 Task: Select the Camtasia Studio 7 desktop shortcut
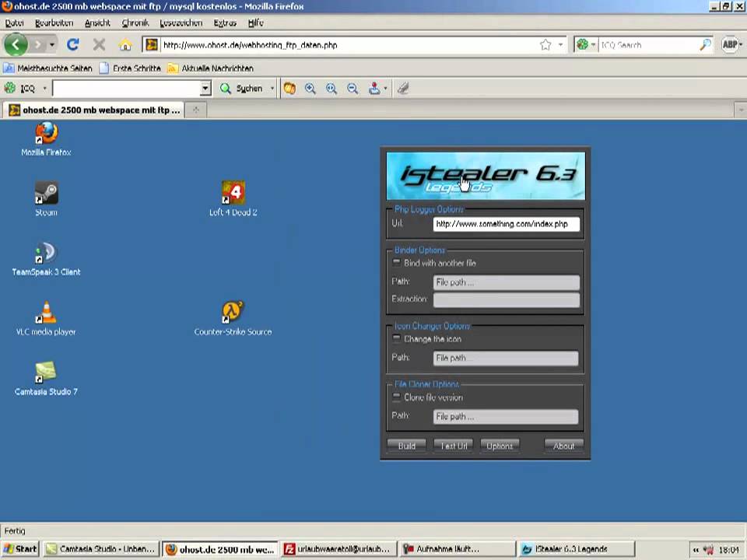tap(46, 379)
